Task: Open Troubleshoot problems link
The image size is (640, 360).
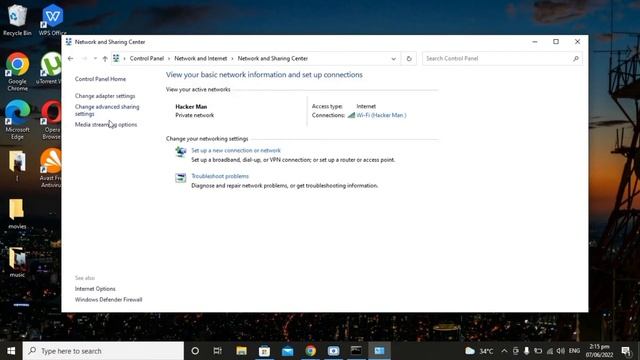Action: [x=220, y=176]
